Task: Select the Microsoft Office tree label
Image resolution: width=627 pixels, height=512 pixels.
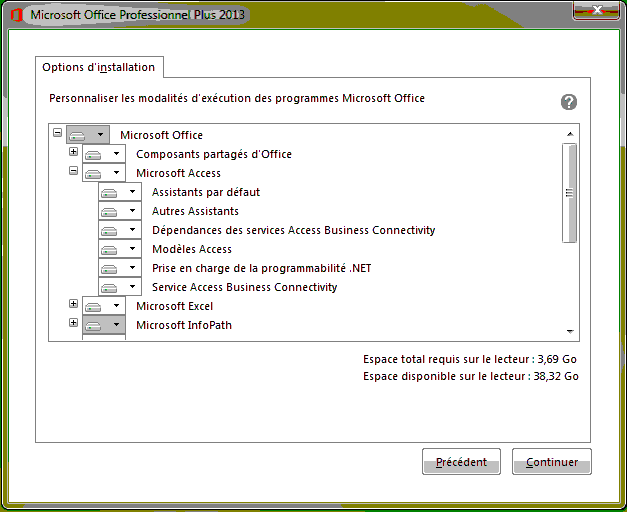Action: [x=161, y=135]
